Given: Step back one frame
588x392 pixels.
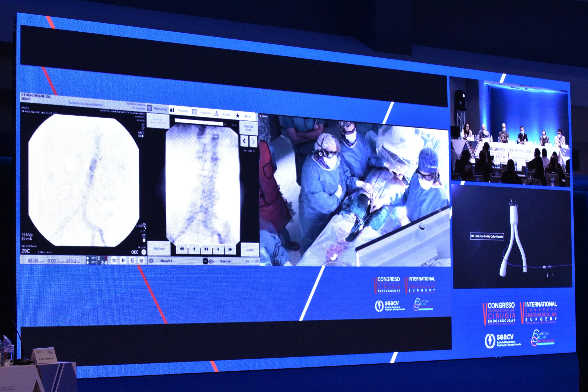Looking at the screenshot, I should point(194,249).
